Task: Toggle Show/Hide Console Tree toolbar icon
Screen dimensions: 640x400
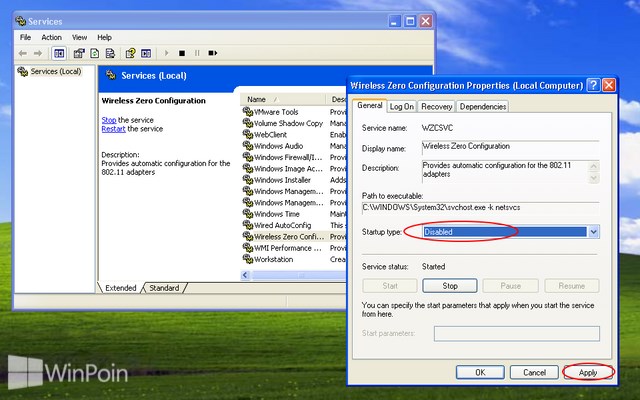Action: pos(59,53)
